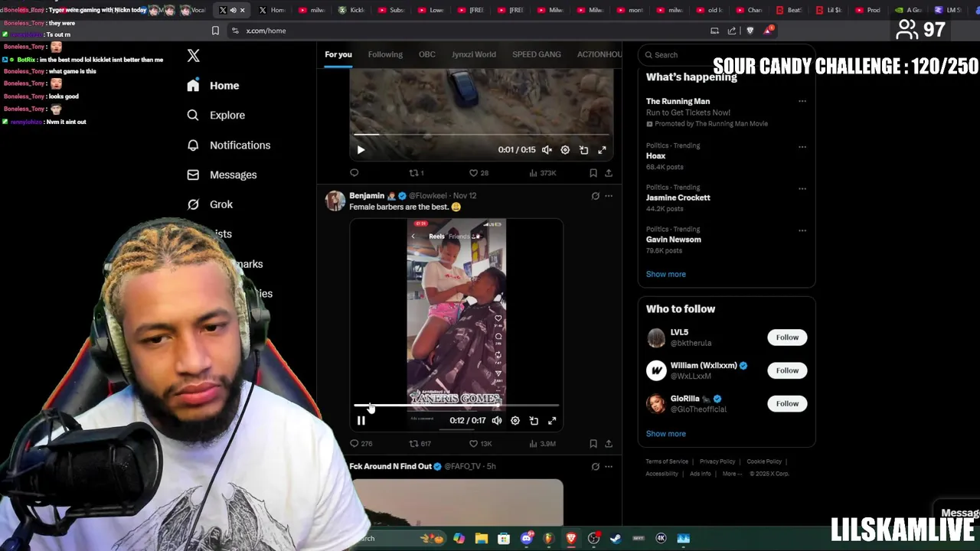Expand the More footer menu
The image size is (980, 551).
point(732,474)
